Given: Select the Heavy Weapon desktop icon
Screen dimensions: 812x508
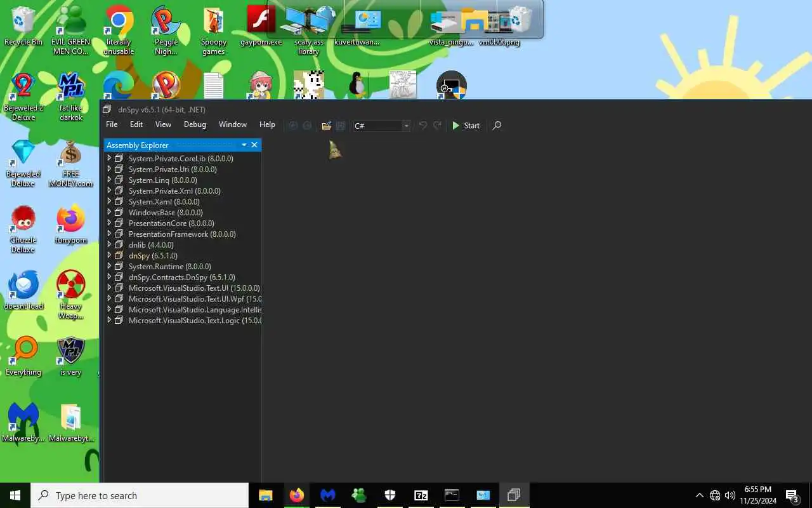Looking at the screenshot, I should [x=70, y=295].
